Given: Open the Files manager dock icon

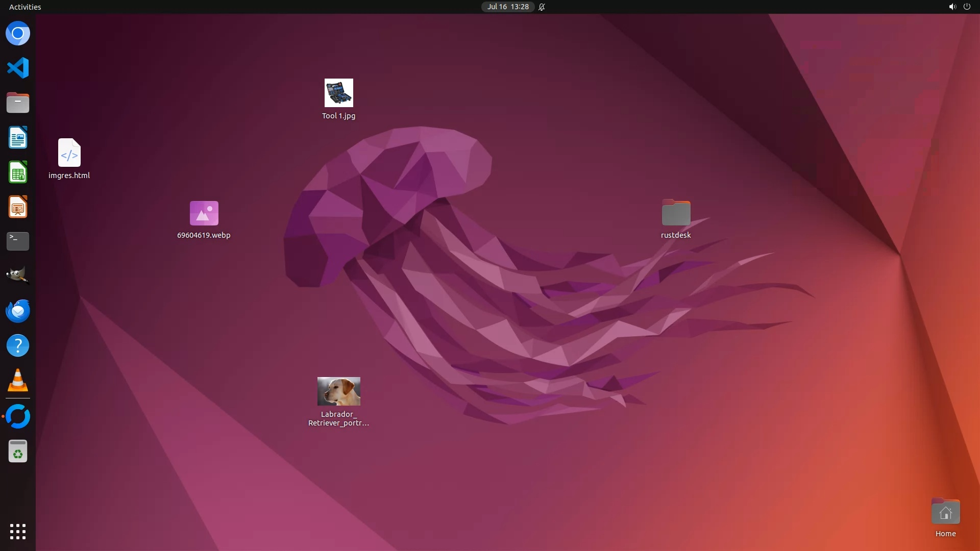Looking at the screenshot, I should click(18, 103).
